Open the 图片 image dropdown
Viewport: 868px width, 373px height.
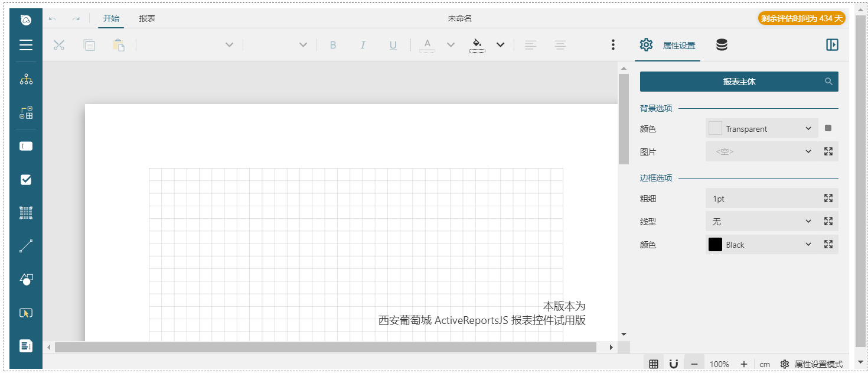762,151
